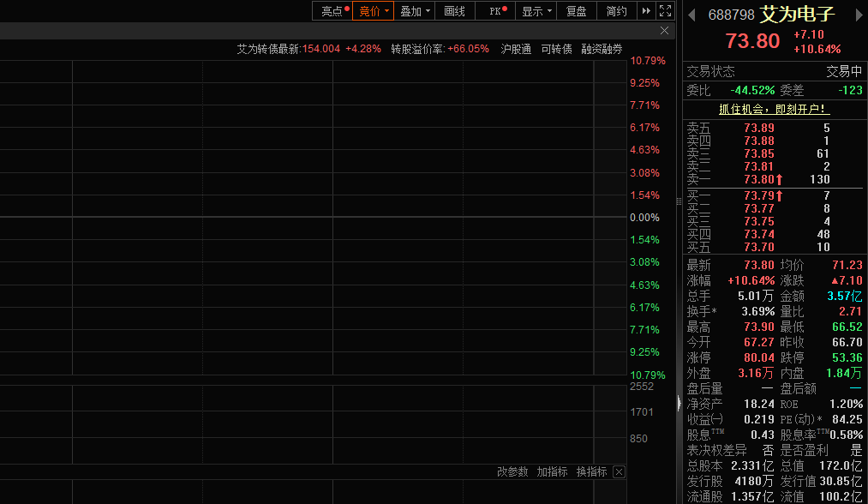Image resolution: width=868 pixels, height=504 pixels.
Task: Click the large price 73.80 header
Action: point(752,41)
